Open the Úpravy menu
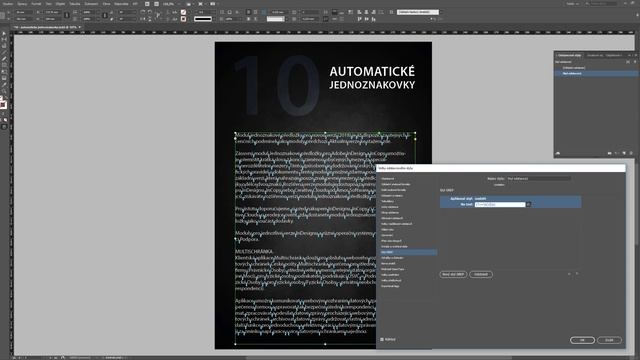This screenshot has width=640, height=360. coord(22,4)
